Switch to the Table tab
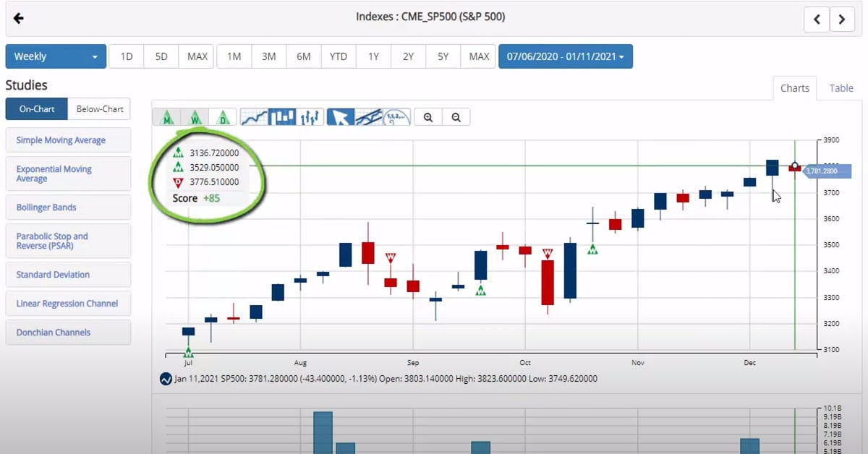 coord(841,88)
